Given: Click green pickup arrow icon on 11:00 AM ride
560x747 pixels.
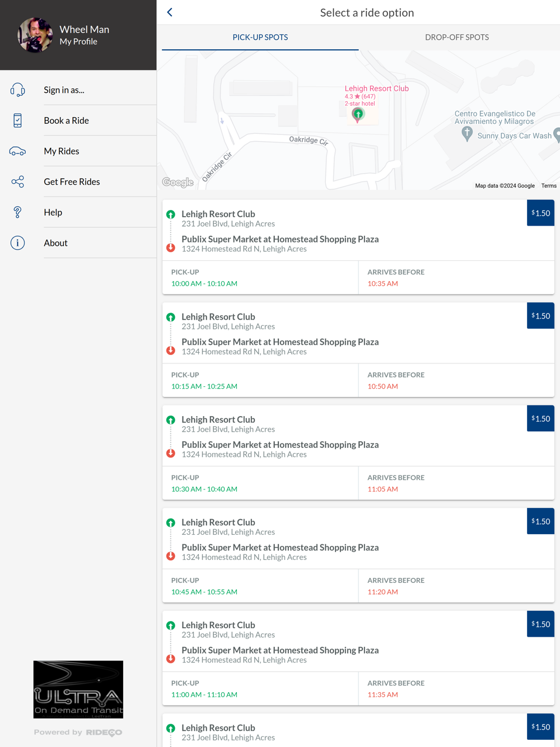Looking at the screenshot, I should click(171, 625).
